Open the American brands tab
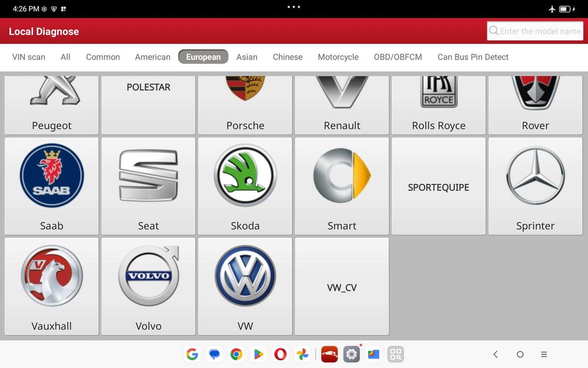588x368 pixels. pyautogui.click(x=153, y=57)
